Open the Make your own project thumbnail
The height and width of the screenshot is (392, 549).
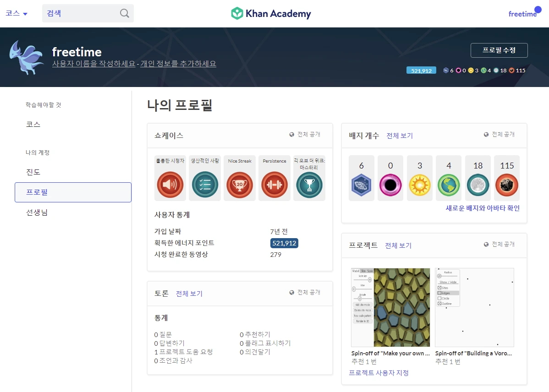tap(390, 307)
